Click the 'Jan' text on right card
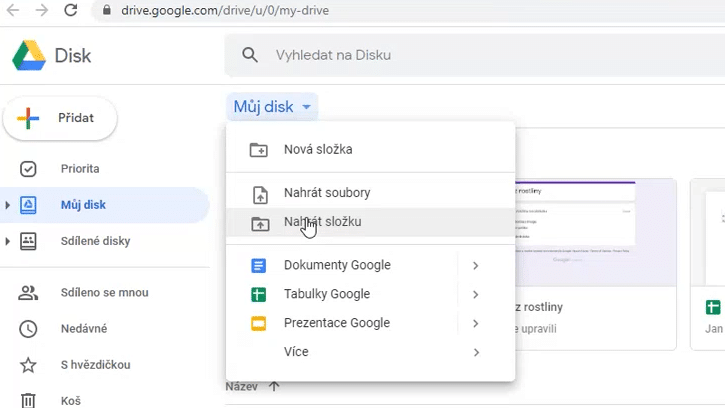This screenshot has height=408, width=725. point(714,329)
